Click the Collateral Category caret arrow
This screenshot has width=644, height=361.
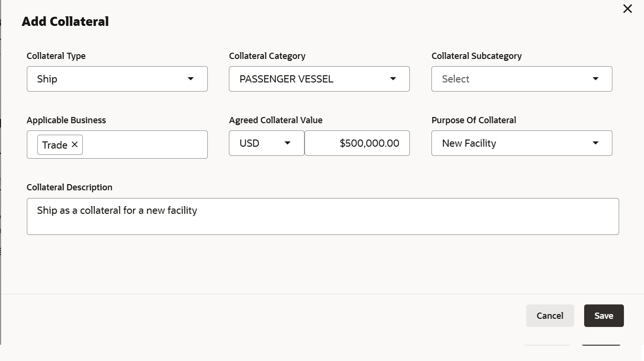pos(393,79)
